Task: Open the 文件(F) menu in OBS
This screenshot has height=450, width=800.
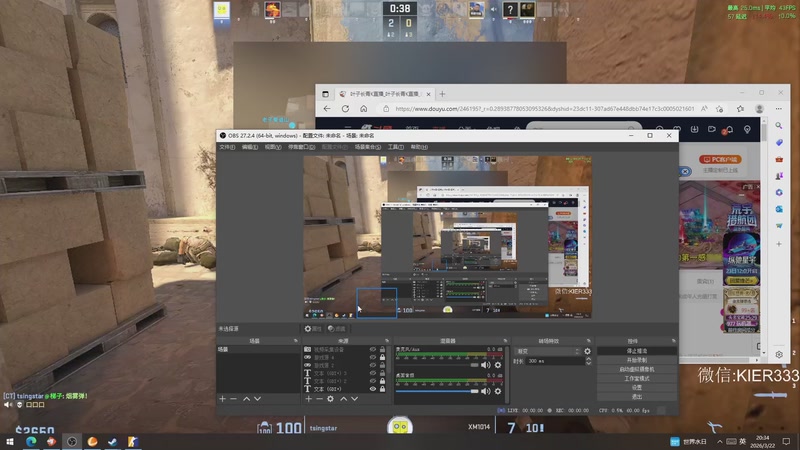Action: (227, 147)
